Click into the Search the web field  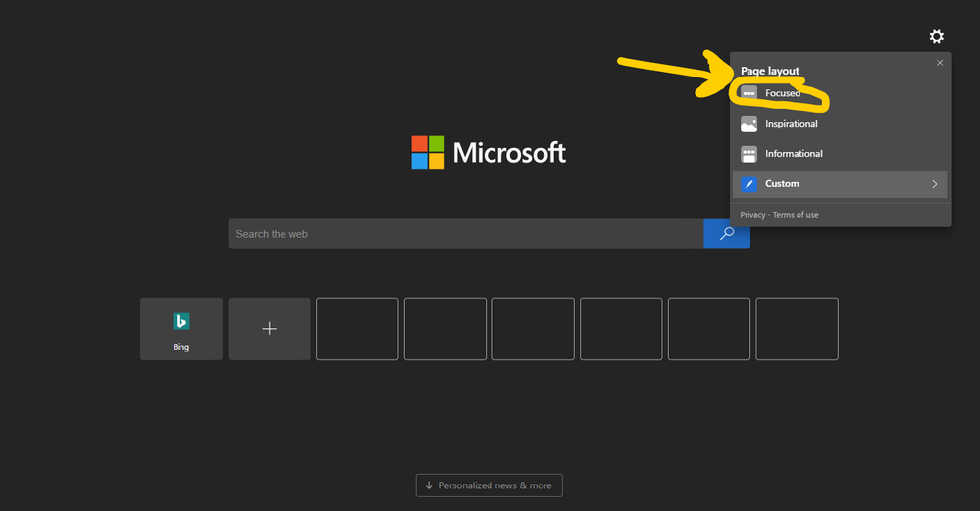[466, 233]
